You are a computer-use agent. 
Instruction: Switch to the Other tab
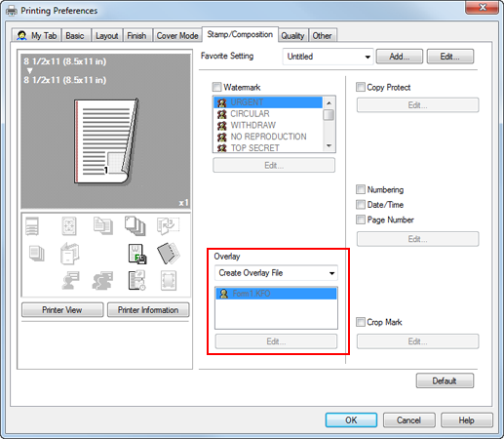(322, 35)
